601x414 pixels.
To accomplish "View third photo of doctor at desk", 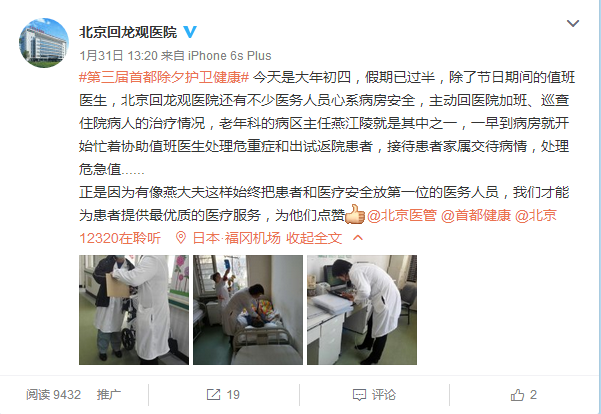I will click(362, 310).
